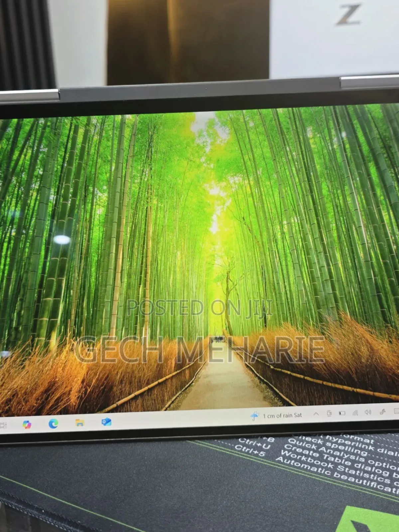This screenshot has width=399, height=532.
Task: Open the pen/link tray icon beside volume
Action: coord(382,412)
